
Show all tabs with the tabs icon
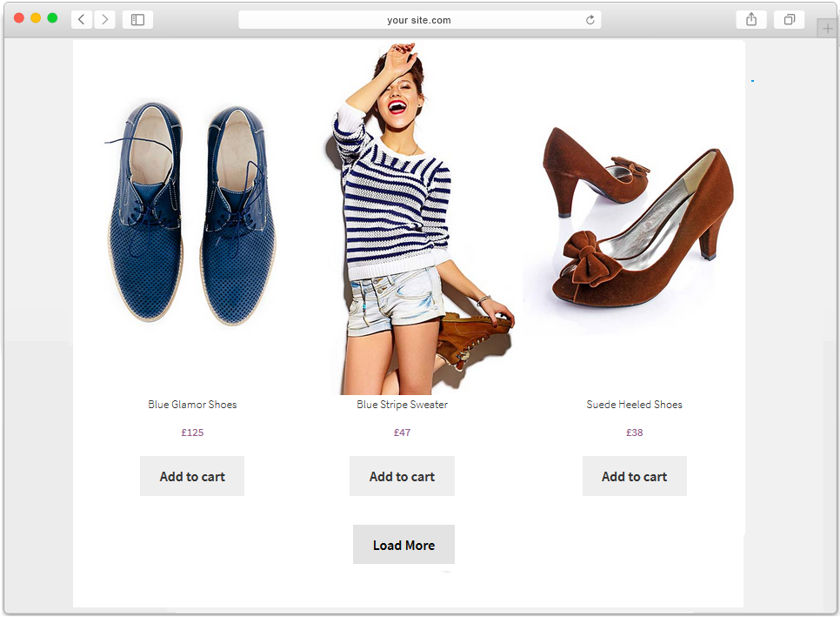[x=789, y=20]
